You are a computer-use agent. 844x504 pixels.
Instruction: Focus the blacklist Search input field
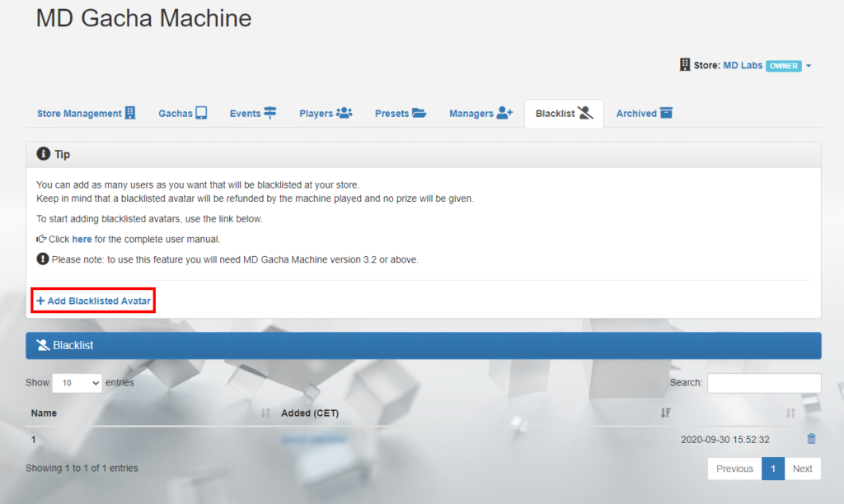[763, 383]
